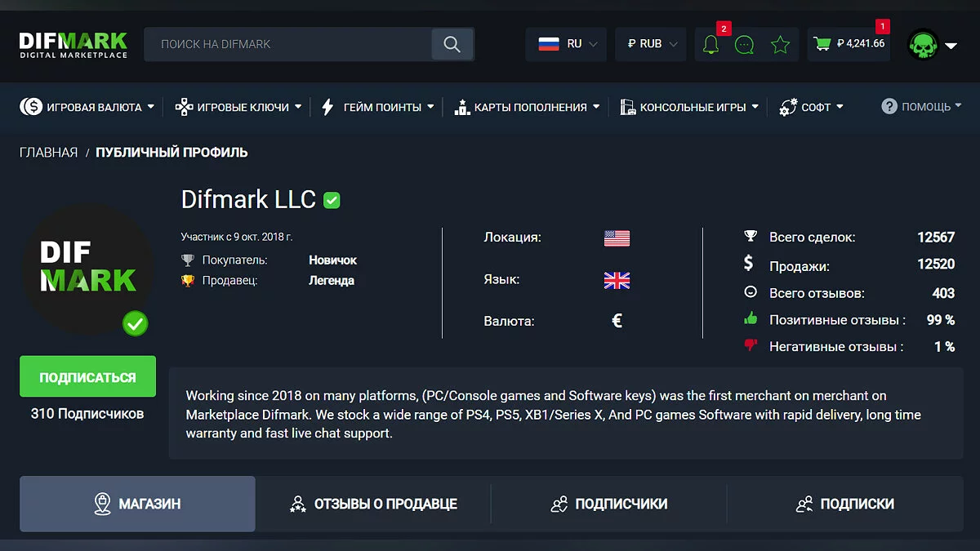Click the 99 % positive reviews value
This screenshot has width=980, height=551.
pyautogui.click(x=941, y=320)
